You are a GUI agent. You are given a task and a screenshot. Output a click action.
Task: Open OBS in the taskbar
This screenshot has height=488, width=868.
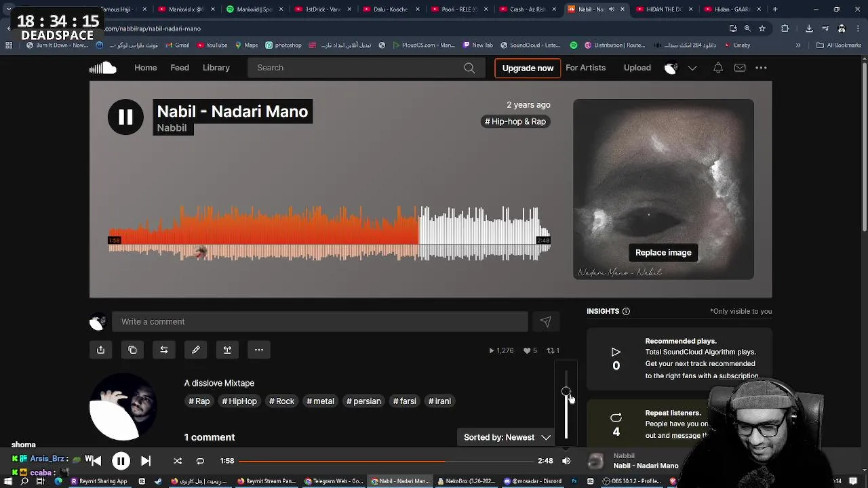(x=632, y=481)
